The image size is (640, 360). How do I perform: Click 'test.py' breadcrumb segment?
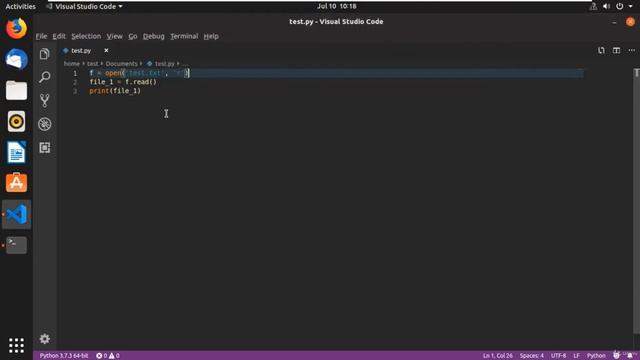[164, 64]
